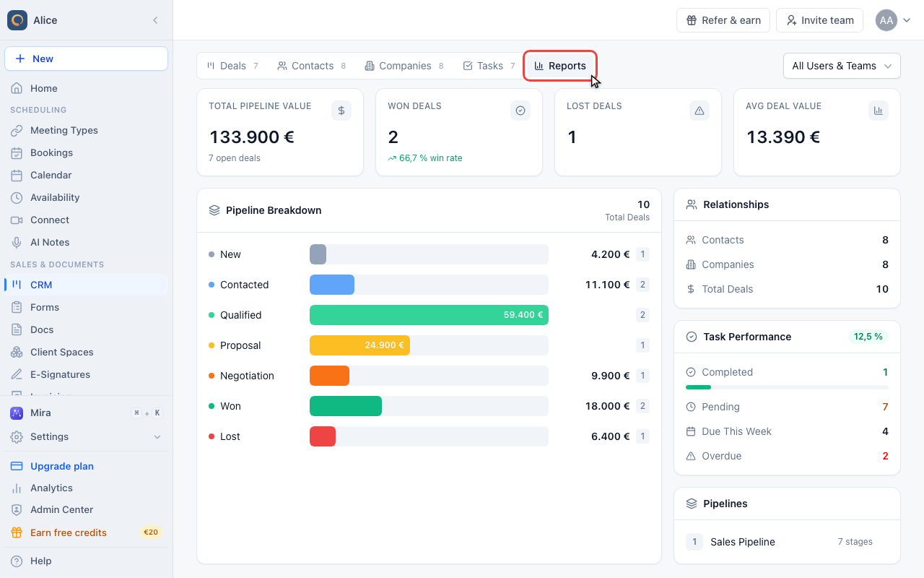Open Docs from the sidebar
The height and width of the screenshot is (578, 924).
(x=87, y=329)
